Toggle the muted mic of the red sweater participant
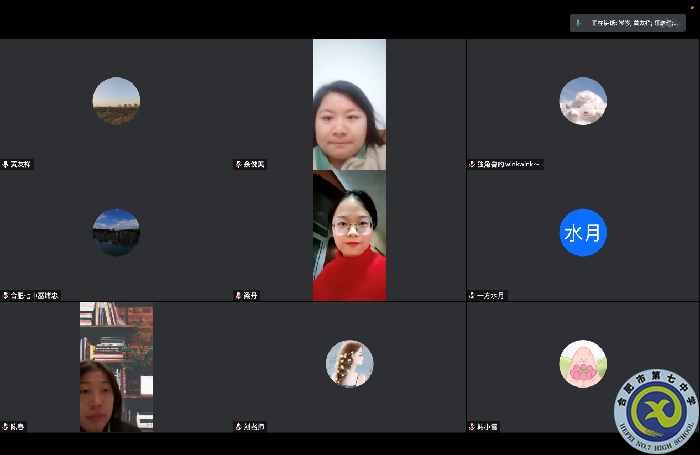Screen dimensions: 700x455 pos(238,296)
